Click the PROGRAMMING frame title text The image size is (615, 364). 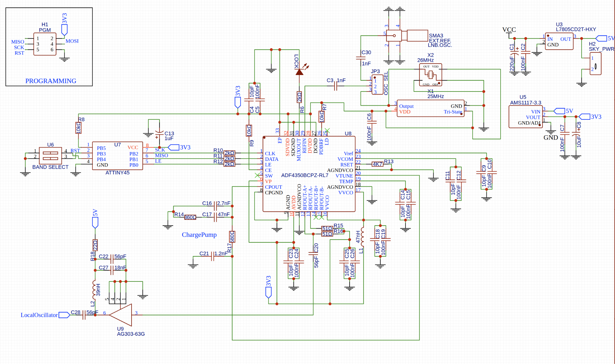[50, 81]
